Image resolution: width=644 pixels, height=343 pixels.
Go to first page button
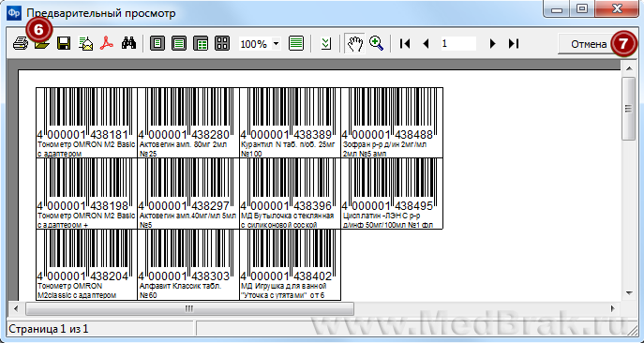coord(405,43)
